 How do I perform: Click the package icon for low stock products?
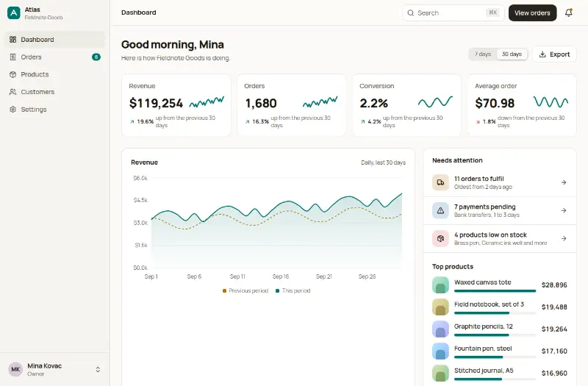tap(440, 238)
